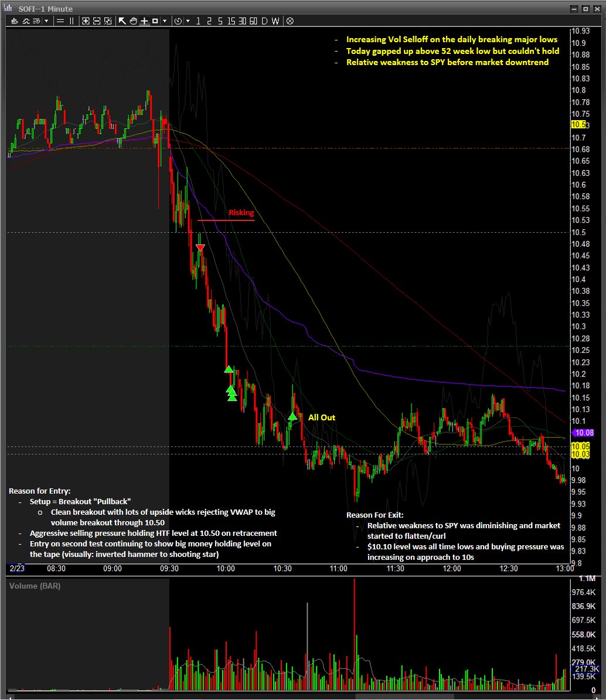Select the horizontal line drawing tool
This screenshot has width=606, height=700.
(60, 21)
